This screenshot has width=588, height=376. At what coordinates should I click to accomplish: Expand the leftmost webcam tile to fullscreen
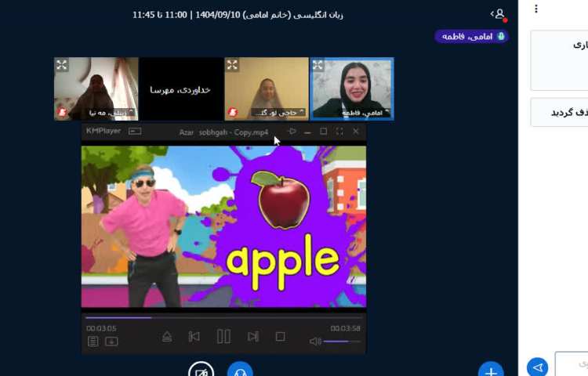[62, 65]
